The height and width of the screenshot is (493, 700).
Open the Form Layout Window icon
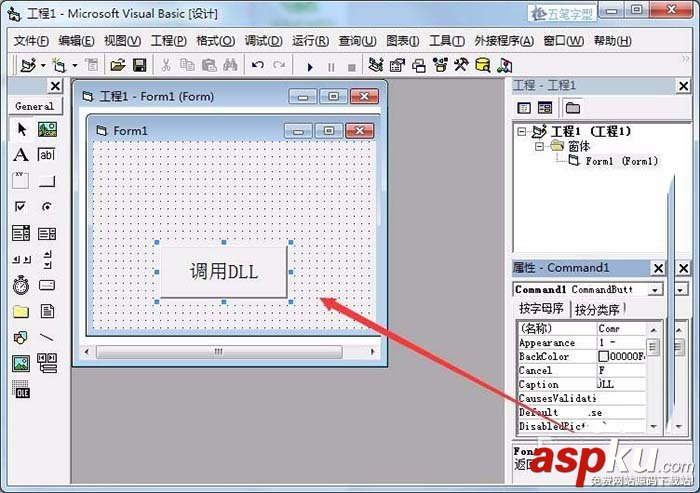pos(418,66)
